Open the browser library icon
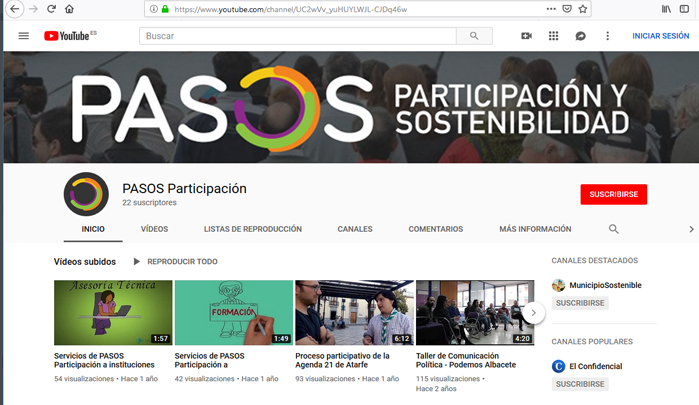The width and height of the screenshot is (699, 405). point(666,9)
